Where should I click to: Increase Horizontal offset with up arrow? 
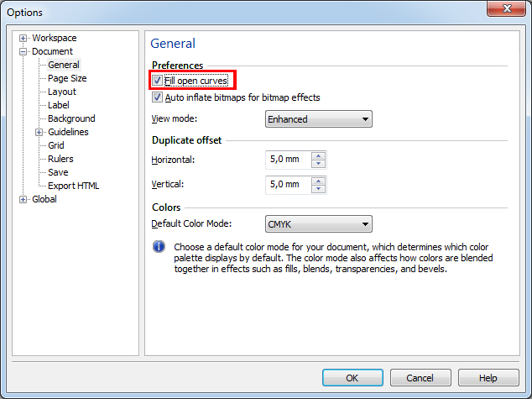tap(318, 156)
